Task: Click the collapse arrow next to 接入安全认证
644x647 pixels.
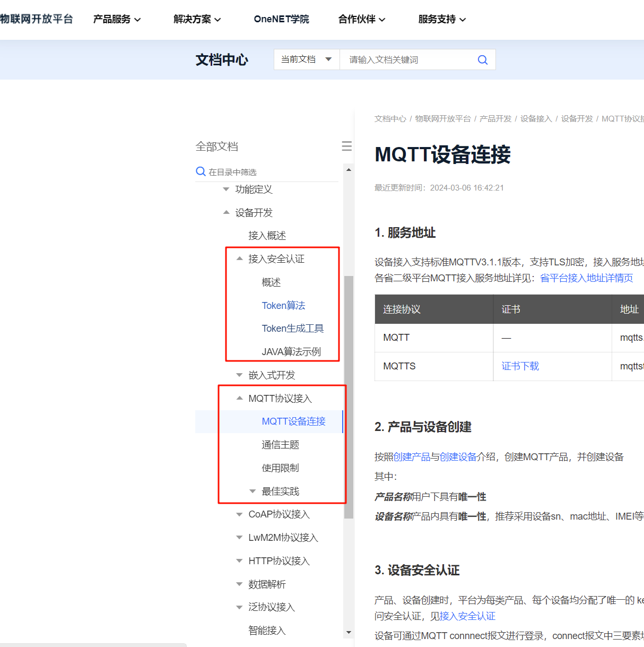Action: 239,258
